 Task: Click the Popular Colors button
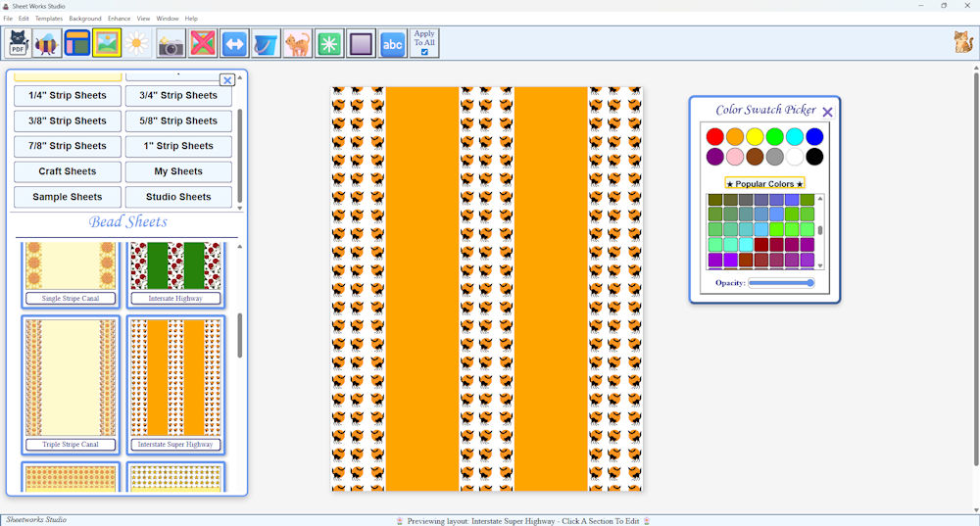tap(764, 184)
